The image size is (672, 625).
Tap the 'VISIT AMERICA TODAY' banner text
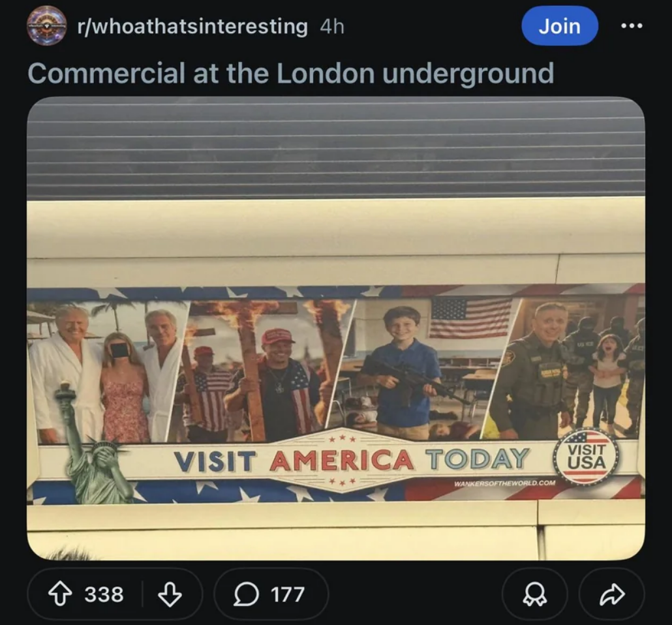[x=351, y=460]
